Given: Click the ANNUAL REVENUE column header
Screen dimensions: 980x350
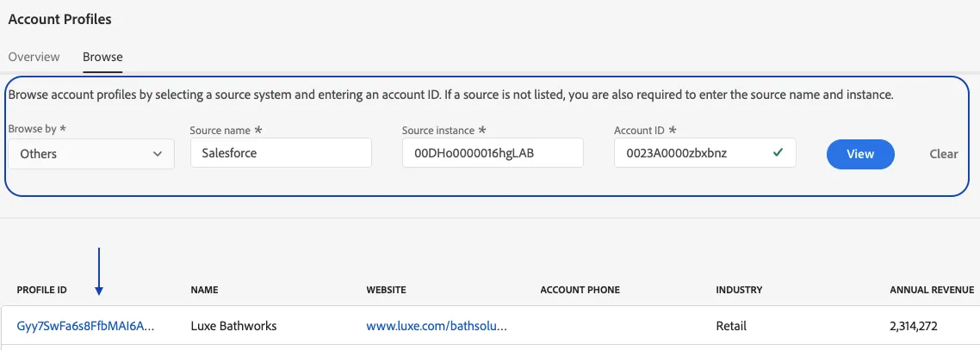Looking at the screenshot, I should click(932, 290).
